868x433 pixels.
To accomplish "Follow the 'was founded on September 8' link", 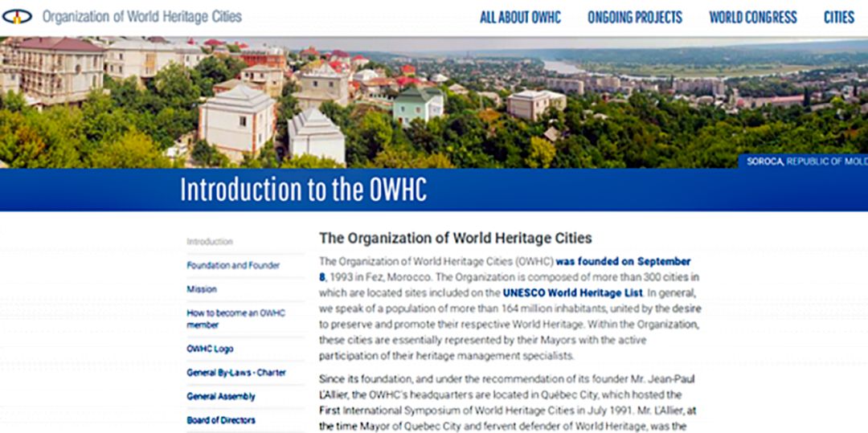I will coord(624,261).
